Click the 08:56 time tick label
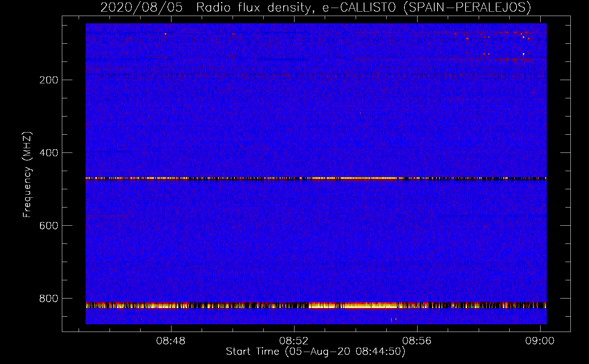589x364 pixels. click(x=417, y=341)
